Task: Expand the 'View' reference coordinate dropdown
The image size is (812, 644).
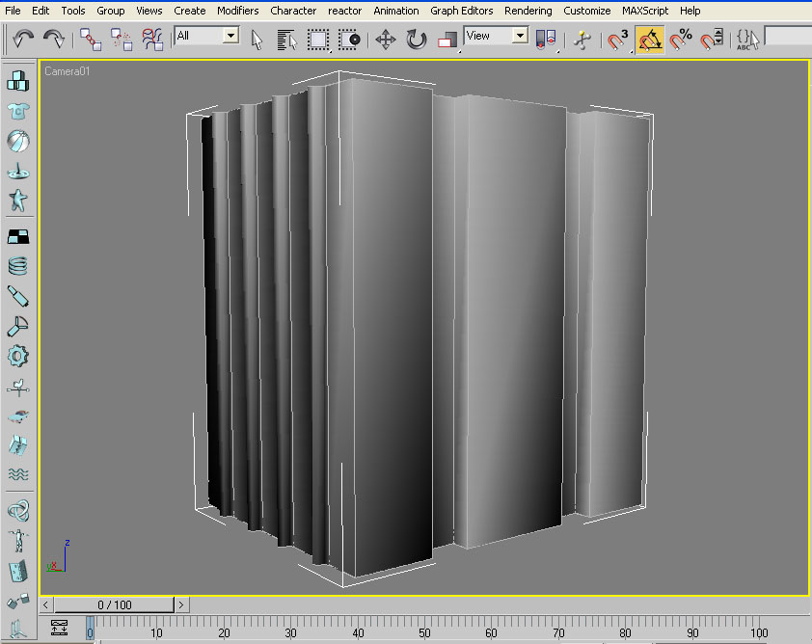Action: (x=520, y=36)
